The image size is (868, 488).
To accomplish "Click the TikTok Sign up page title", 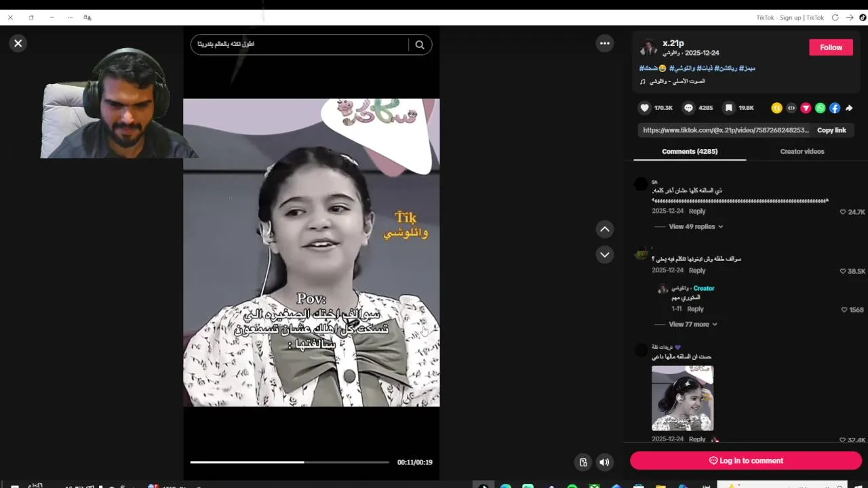I will pyautogui.click(x=790, y=18).
